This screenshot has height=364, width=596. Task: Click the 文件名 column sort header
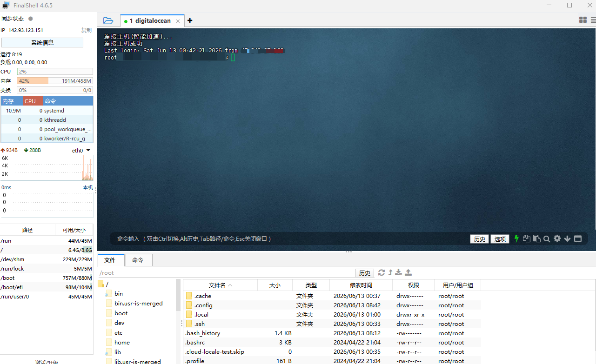click(x=220, y=285)
